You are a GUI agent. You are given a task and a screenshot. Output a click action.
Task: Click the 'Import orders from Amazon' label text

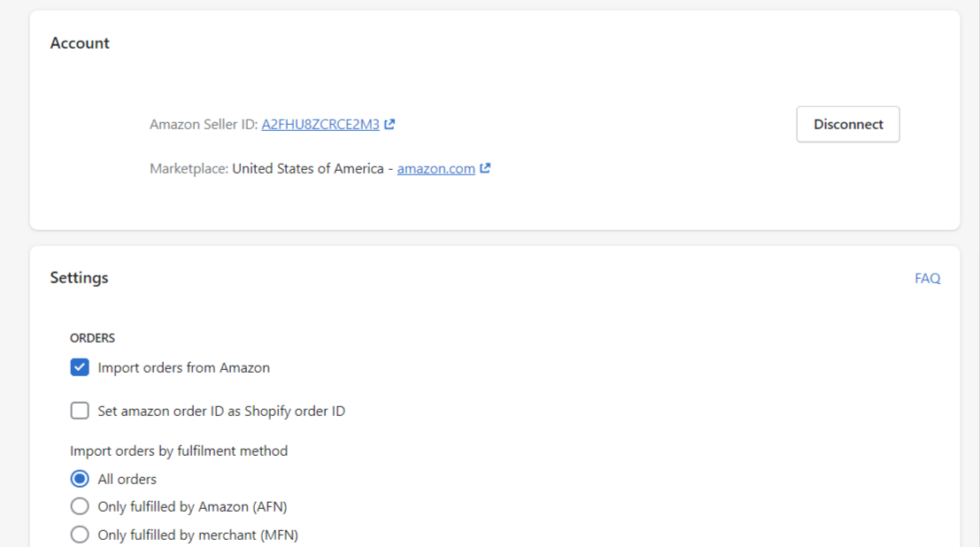(x=184, y=367)
